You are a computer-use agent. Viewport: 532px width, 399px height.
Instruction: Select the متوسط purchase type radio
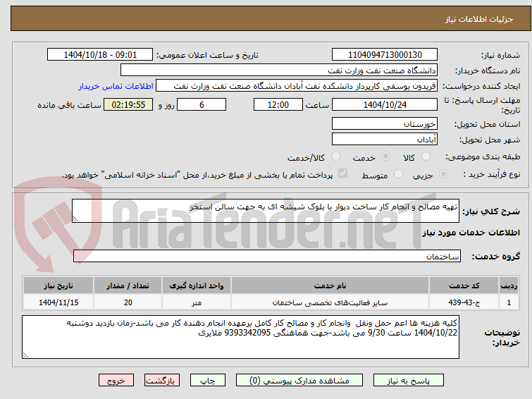tap(398, 174)
